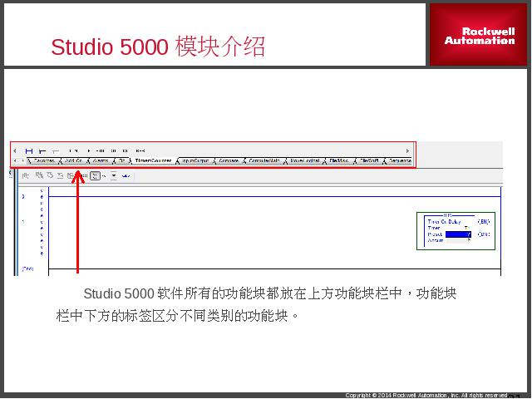Image resolution: width=532 pixels, height=399 pixels.
Task: Select the Timer/Counter tab
Action: (x=153, y=160)
